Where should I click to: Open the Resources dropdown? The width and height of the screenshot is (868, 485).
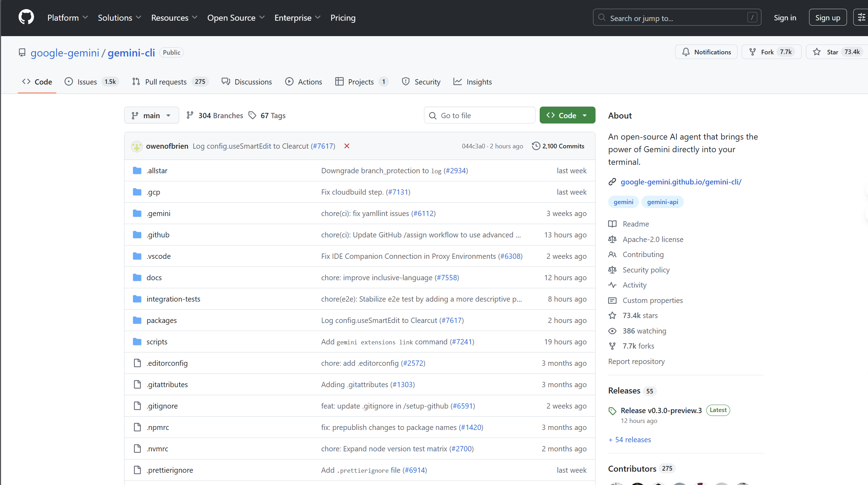click(x=174, y=18)
